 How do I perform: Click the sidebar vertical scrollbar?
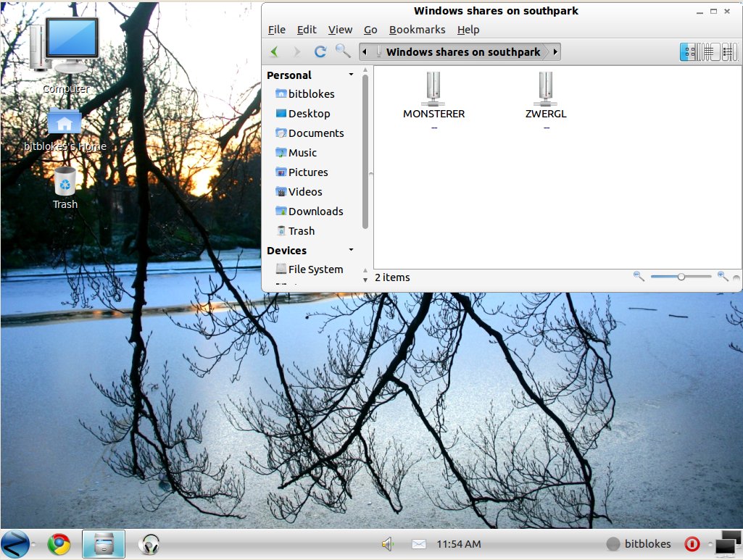365,151
